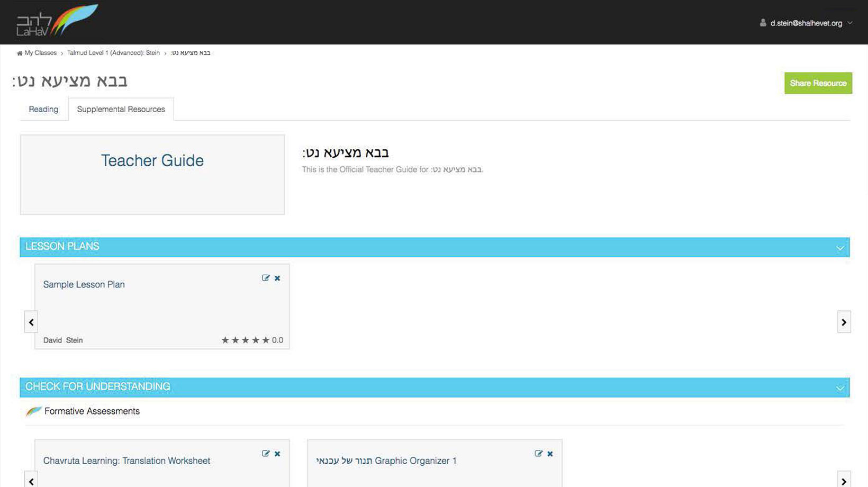Remove the Graphic Organizer 1 resource
The width and height of the screenshot is (868, 487).
550,454
